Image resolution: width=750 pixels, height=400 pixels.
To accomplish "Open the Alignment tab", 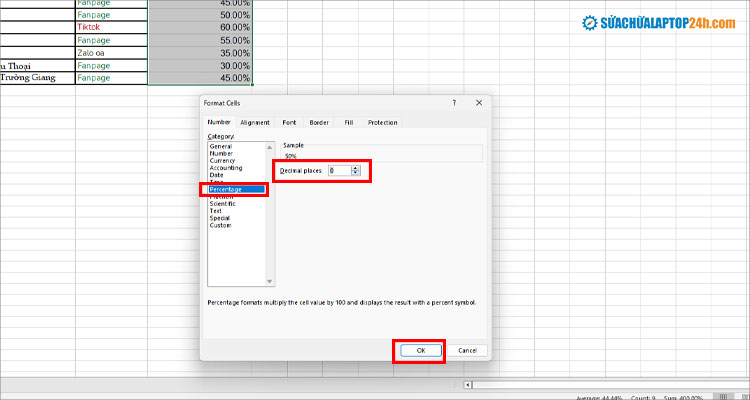I will click(255, 122).
